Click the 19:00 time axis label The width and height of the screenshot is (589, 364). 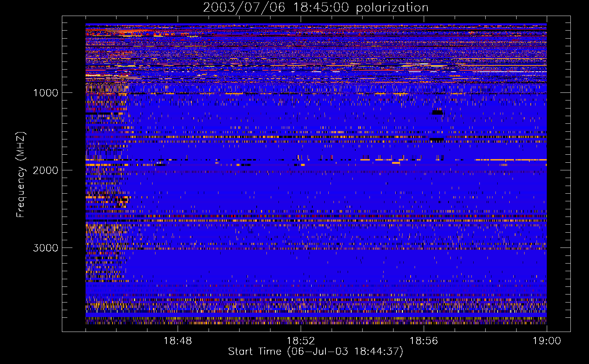click(546, 341)
